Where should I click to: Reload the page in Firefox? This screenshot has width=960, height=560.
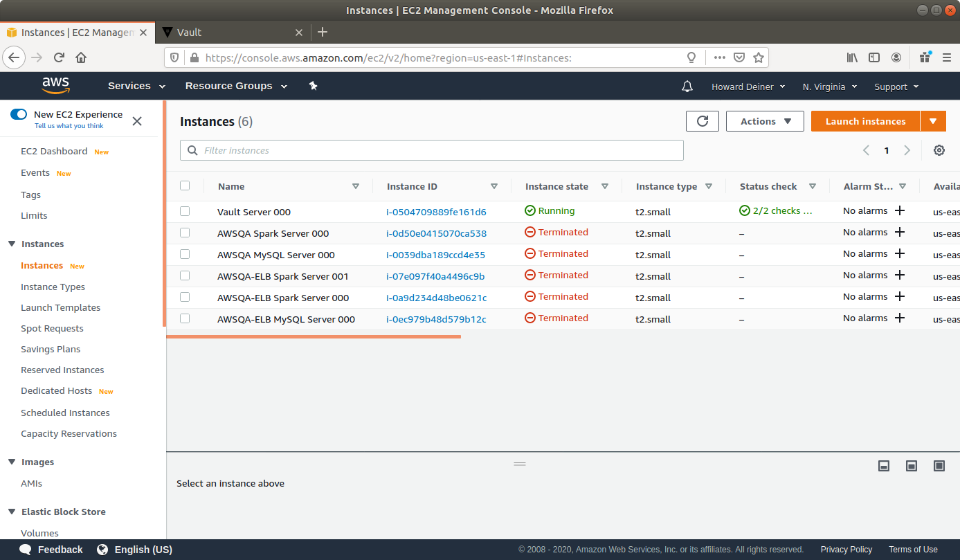pyautogui.click(x=60, y=57)
